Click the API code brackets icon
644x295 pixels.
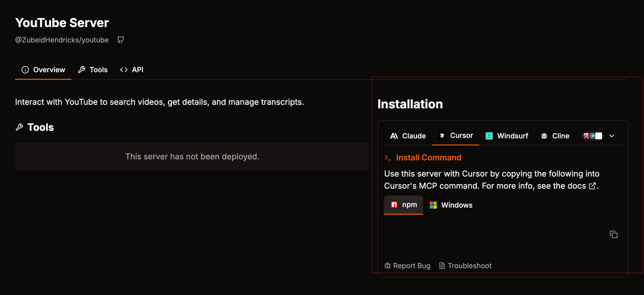tap(124, 70)
